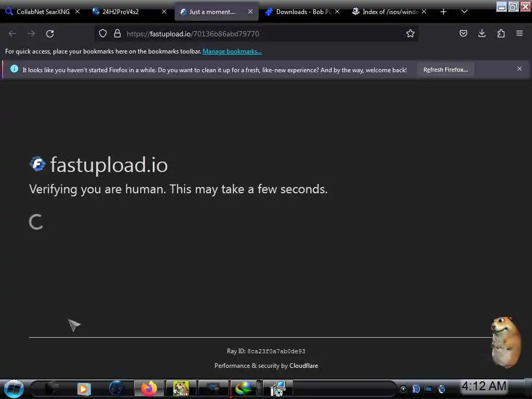Open the Downloads arrow panel

pos(482,33)
